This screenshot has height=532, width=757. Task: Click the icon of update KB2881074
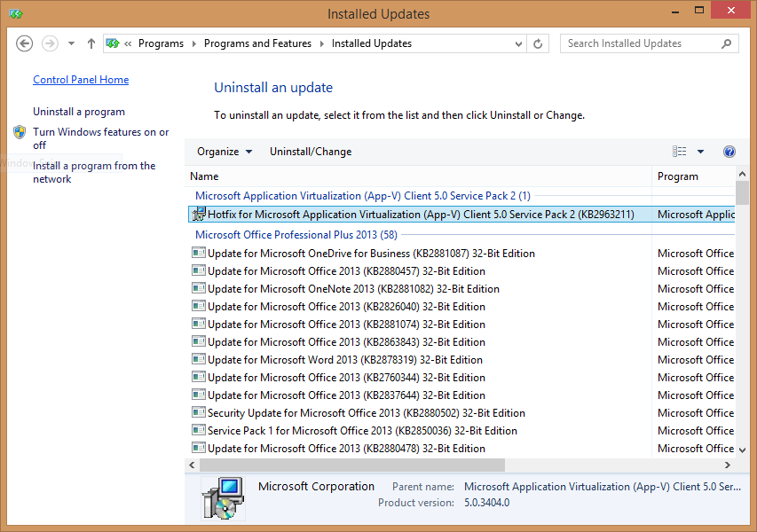pyautogui.click(x=199, y=324)
